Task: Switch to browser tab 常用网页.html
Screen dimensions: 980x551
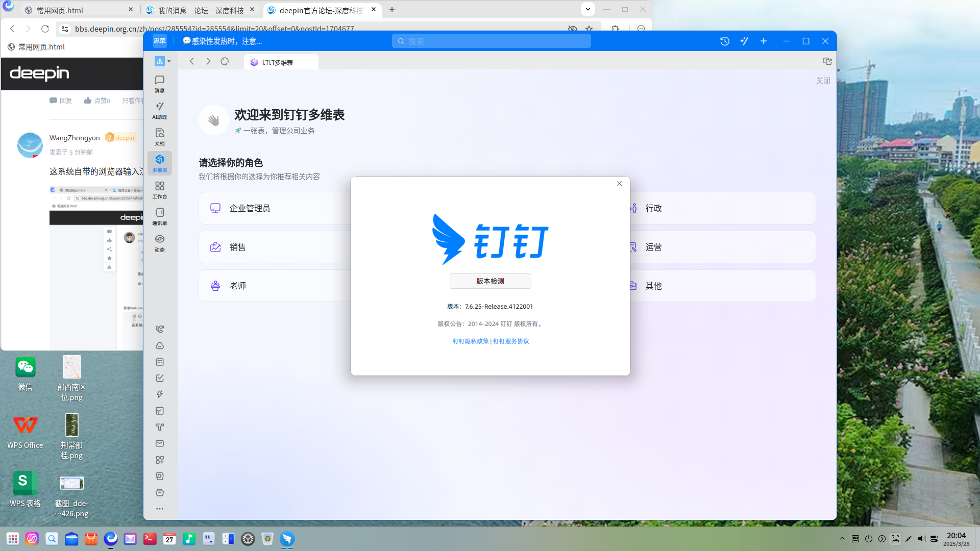Action: (79, 10)
